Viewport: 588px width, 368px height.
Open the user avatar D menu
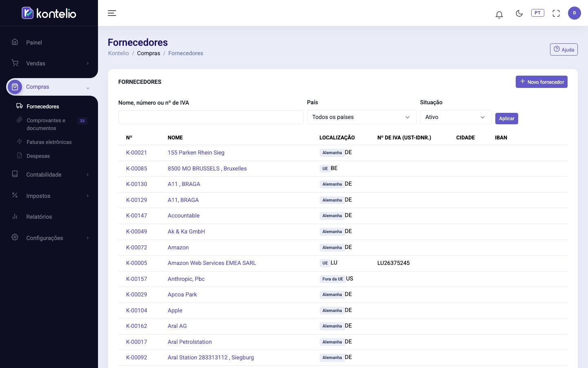coord(574,13)
